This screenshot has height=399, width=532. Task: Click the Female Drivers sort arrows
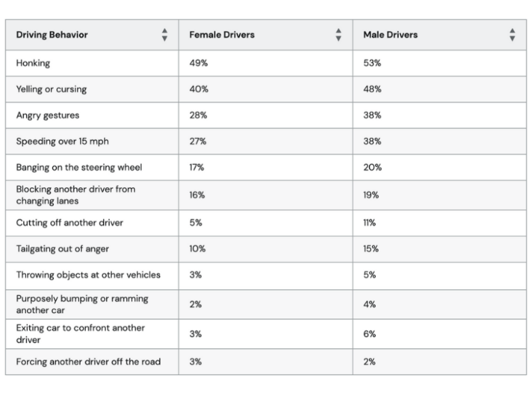click(338, 35)
